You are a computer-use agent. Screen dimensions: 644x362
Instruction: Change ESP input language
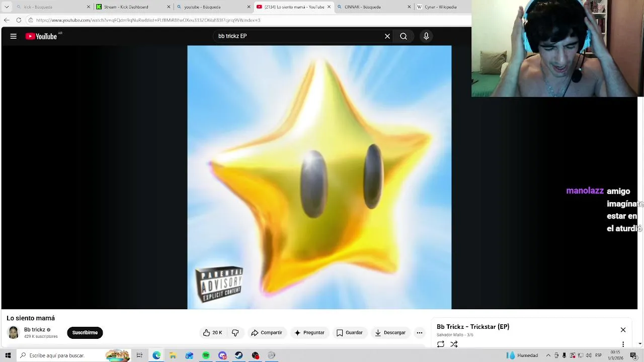599,355
